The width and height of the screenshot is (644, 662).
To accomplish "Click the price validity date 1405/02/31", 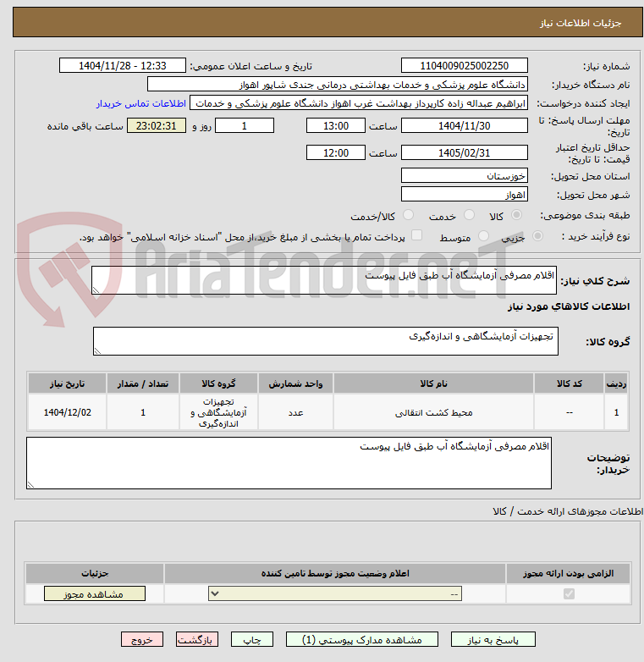I will pyautogui.click(x=465, y=152).
